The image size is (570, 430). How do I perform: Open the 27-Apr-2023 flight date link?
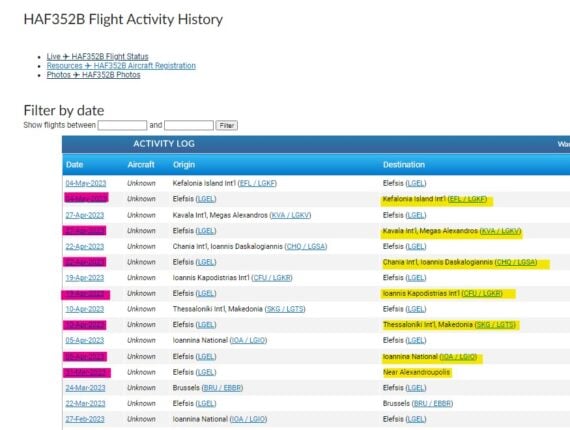[x=85, y=215]
